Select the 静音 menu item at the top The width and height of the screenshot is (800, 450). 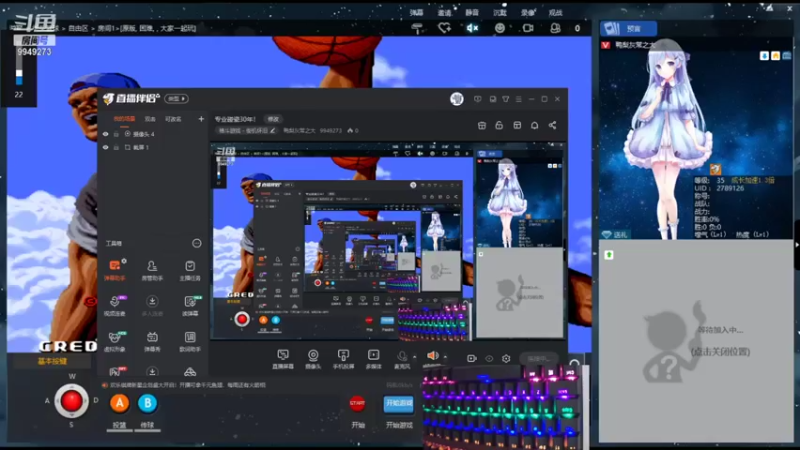click(x=472, y=13)
